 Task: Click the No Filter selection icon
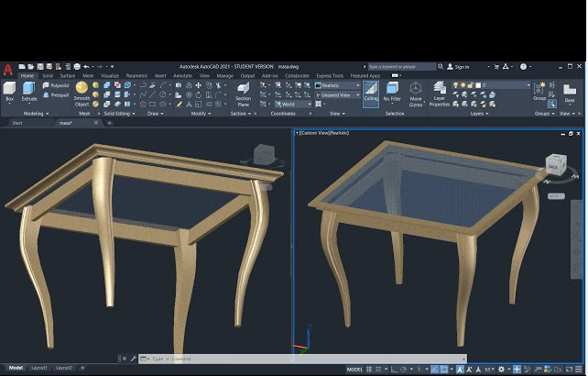pos(392,92)
